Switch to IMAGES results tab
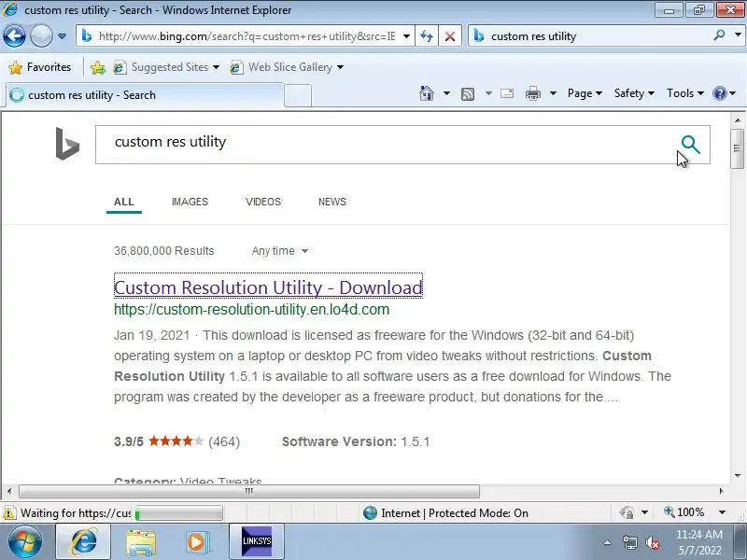Image resolution: width=747 pixels, height=560 pixels. pyautogui.click(x=190, y=202)
